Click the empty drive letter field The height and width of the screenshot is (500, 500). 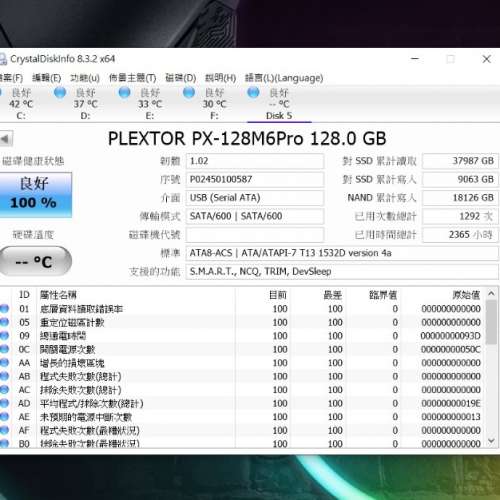point(255,235)
